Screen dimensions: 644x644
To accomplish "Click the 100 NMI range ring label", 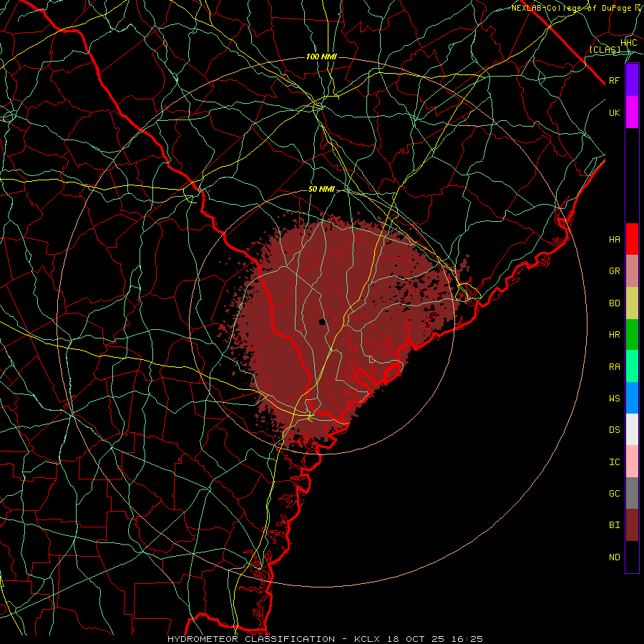I will 321,57.
